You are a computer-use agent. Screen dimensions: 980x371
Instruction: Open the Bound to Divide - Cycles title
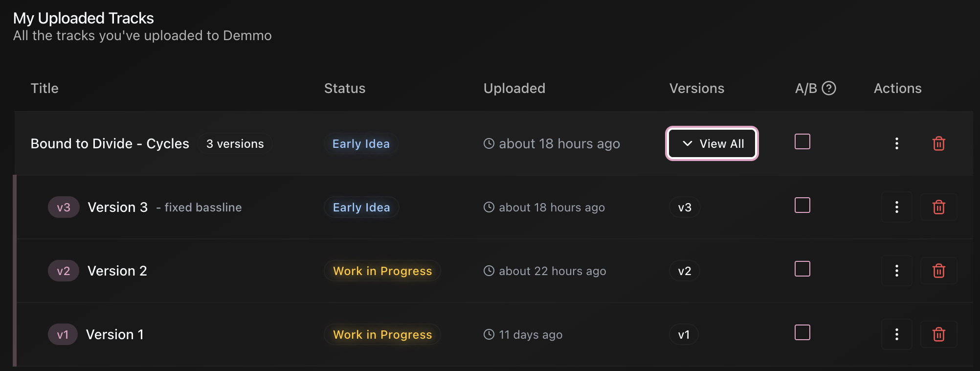[x=110, y=143]
